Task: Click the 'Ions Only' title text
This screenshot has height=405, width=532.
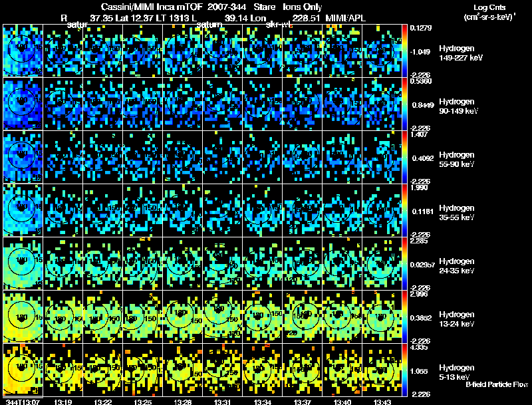Action: click(x=303, y=7)
